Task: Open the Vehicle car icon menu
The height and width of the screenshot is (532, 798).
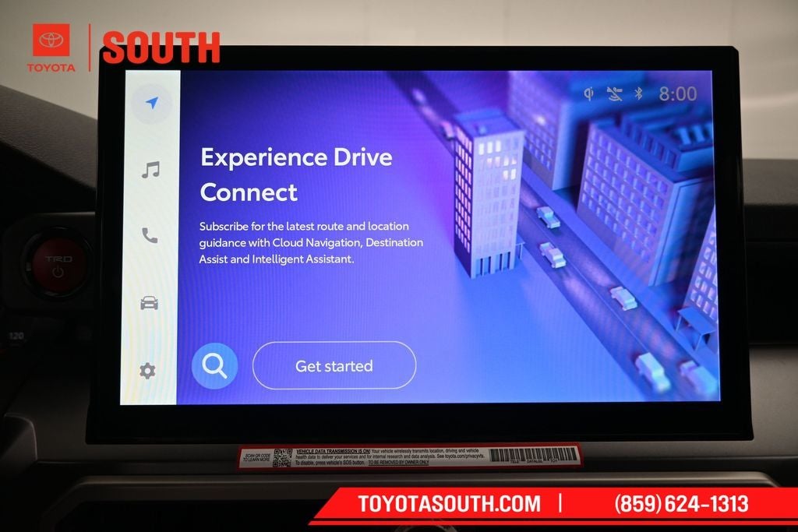Action: (149, 303)
